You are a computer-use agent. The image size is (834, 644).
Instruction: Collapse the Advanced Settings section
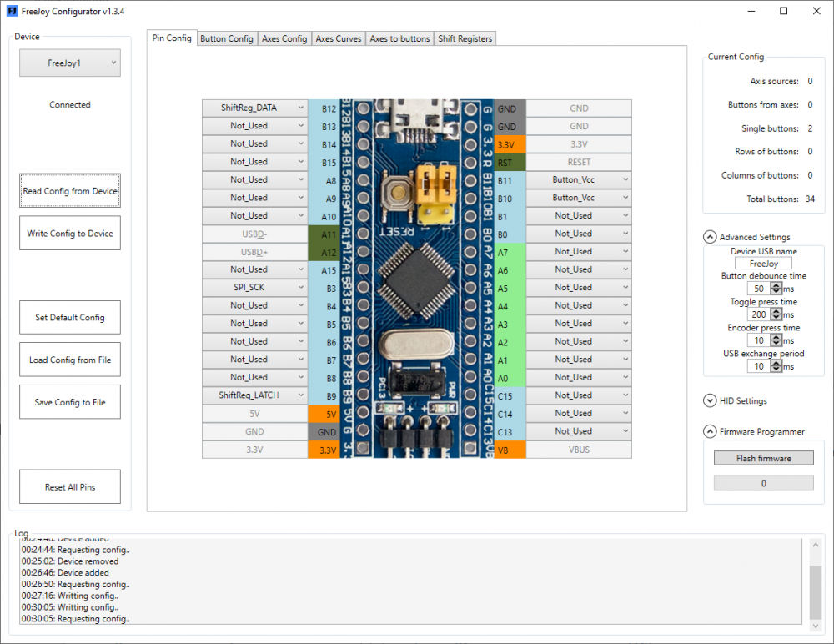[709, 237]
